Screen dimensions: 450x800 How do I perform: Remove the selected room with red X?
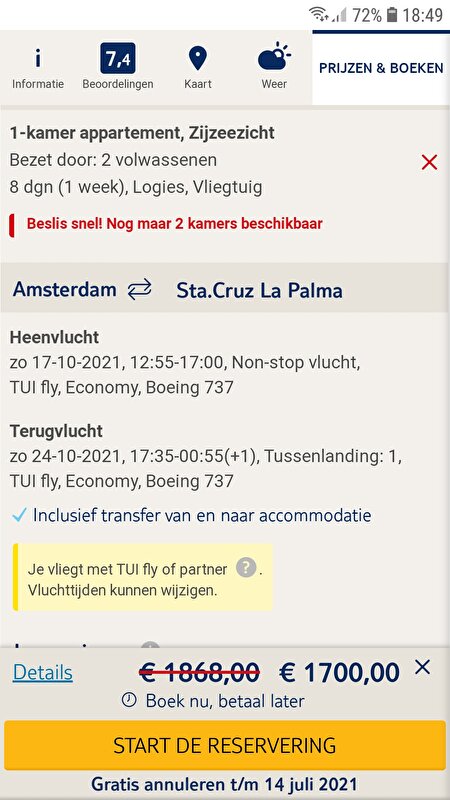[429, 163]
